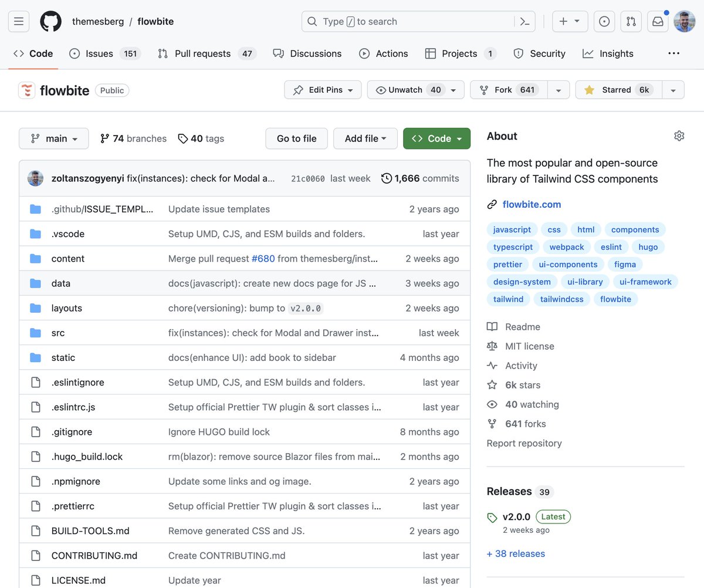The image size is (704, 588).
Task: Open the Actions tab
Action: pyautogui.click(x=384, y=53)
